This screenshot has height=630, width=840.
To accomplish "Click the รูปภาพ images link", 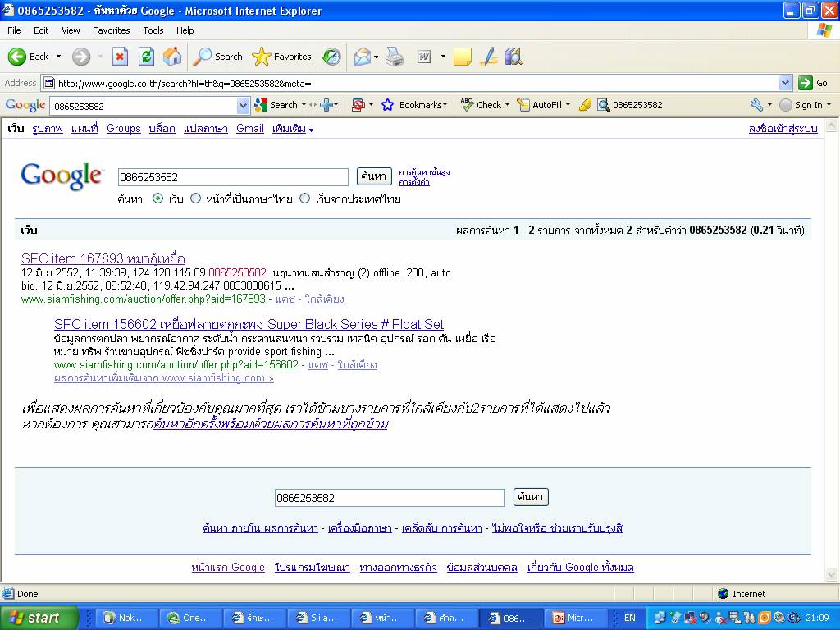I will click(x=48, y=129).
